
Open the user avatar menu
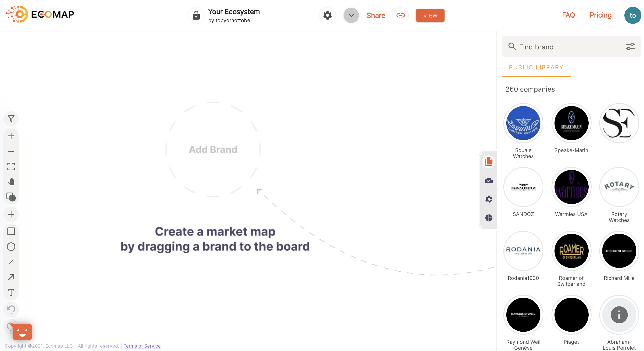coord(632,16)
